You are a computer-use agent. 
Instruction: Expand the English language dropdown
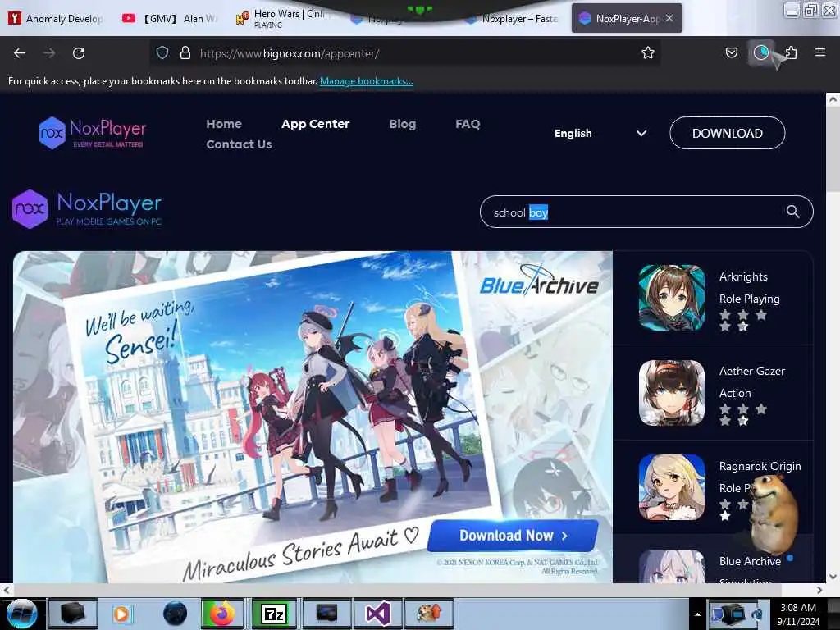point(600,133)
